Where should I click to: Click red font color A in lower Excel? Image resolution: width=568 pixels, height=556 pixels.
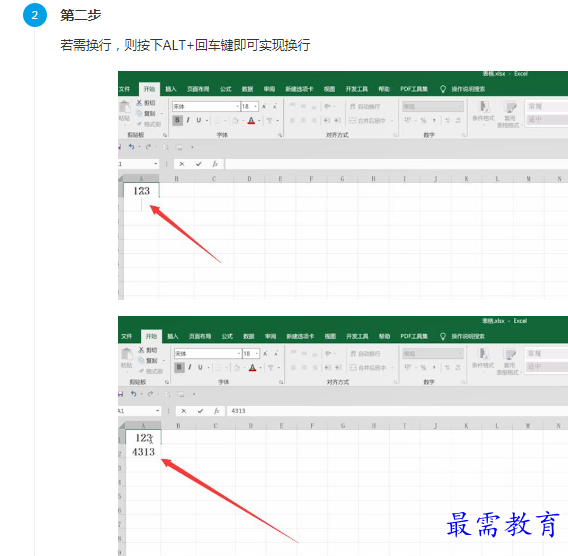click(252, 368)
